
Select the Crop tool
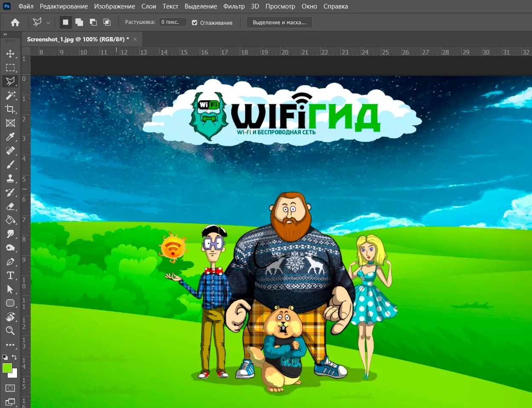pyautogui.click(x=10, y=109)
